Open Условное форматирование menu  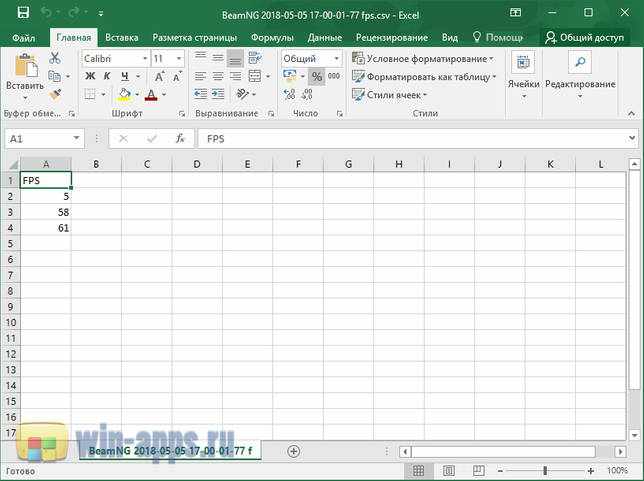pos(423,59)
